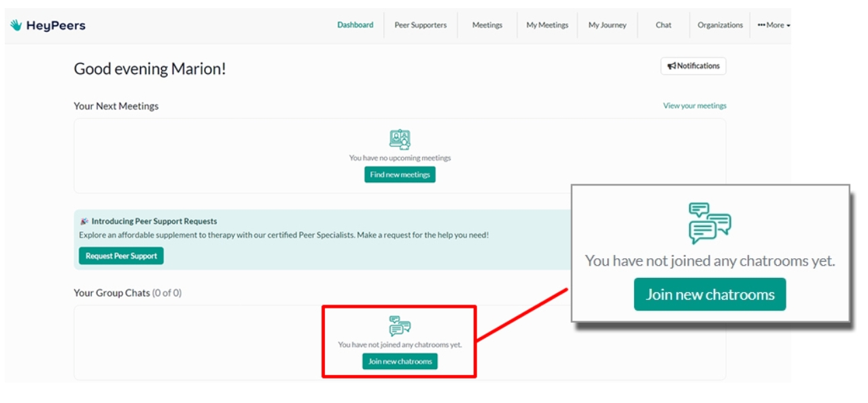
Task: Open the Chat nav item
Action: pos(663,25)
